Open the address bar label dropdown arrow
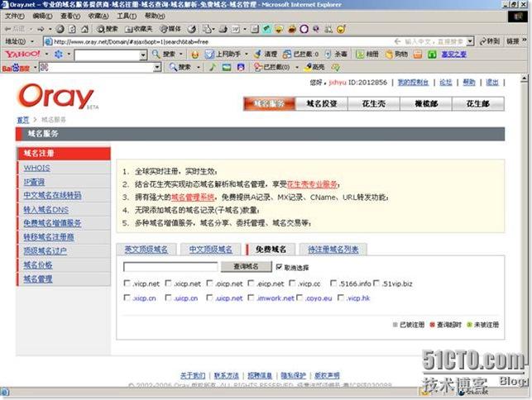Screen dimensions: 532x400 tap(32, 41)
